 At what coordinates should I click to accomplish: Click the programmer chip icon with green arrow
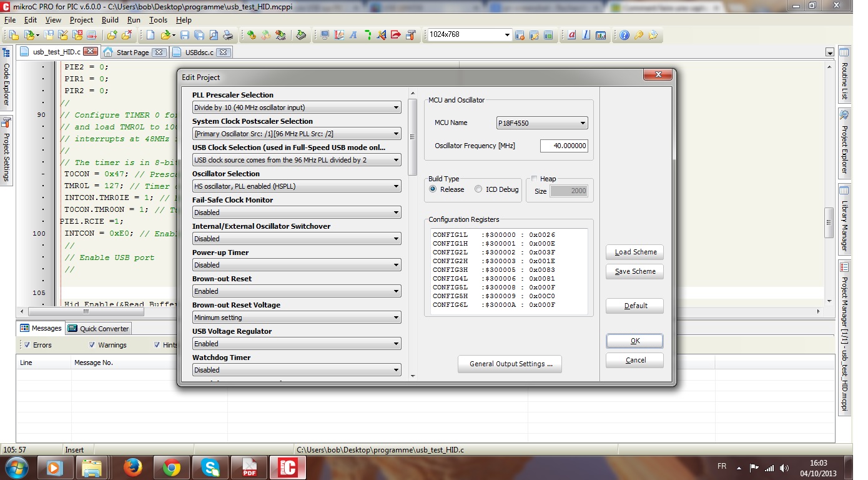[301, 35]
